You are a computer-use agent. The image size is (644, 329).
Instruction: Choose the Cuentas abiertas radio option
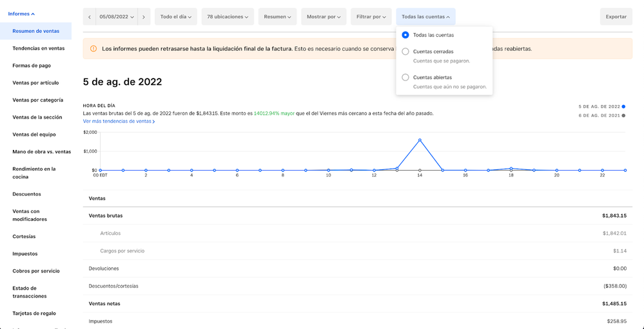405,77
